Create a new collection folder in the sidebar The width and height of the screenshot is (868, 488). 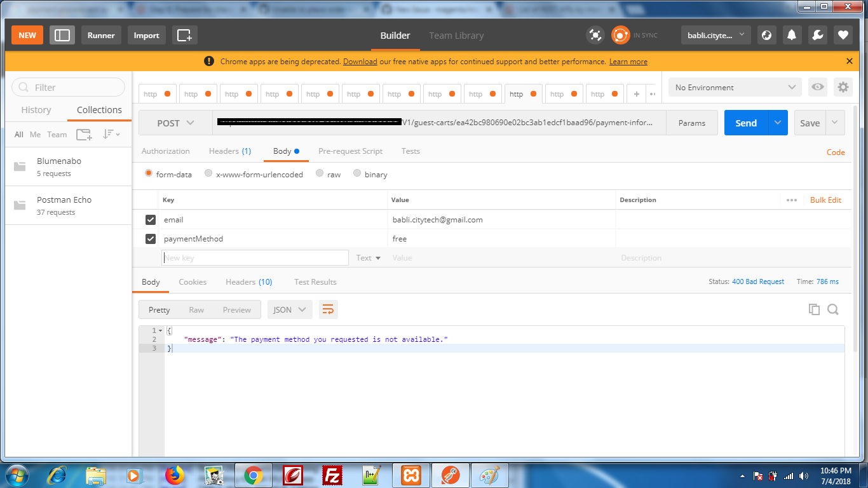click(x=83, y=134)
